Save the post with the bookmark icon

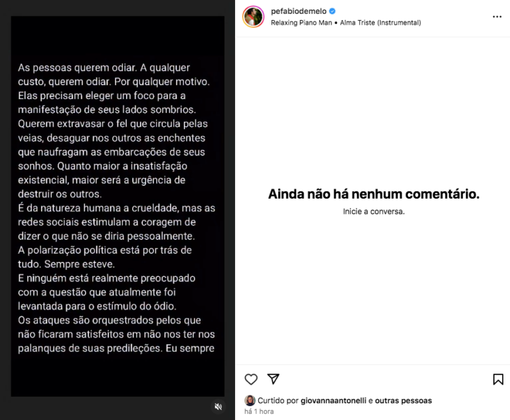pyautogui.click(x=498, y=379)
